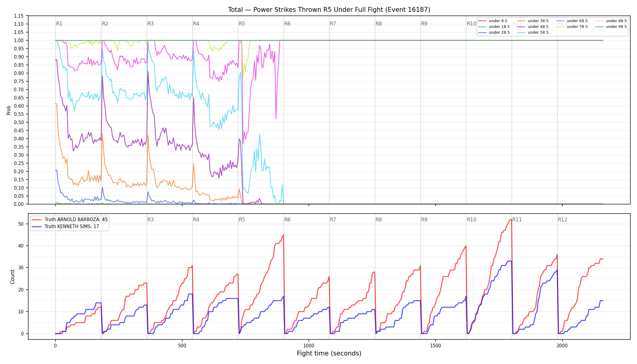Click the 1500 tick on x-axis
This screenshot has width=637, height=364.
(x=436, y=345)
